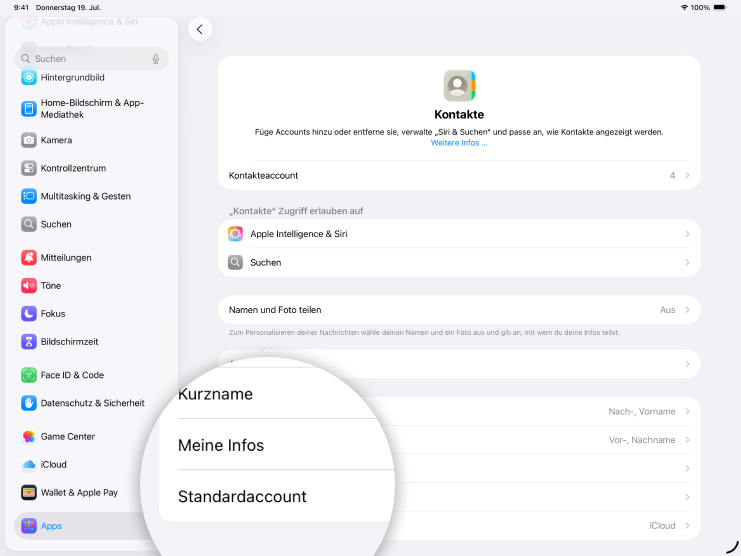Screen dimensions: 741x556
Task: Open Namen und Foto teilen setting
Action: coord(459,310)
